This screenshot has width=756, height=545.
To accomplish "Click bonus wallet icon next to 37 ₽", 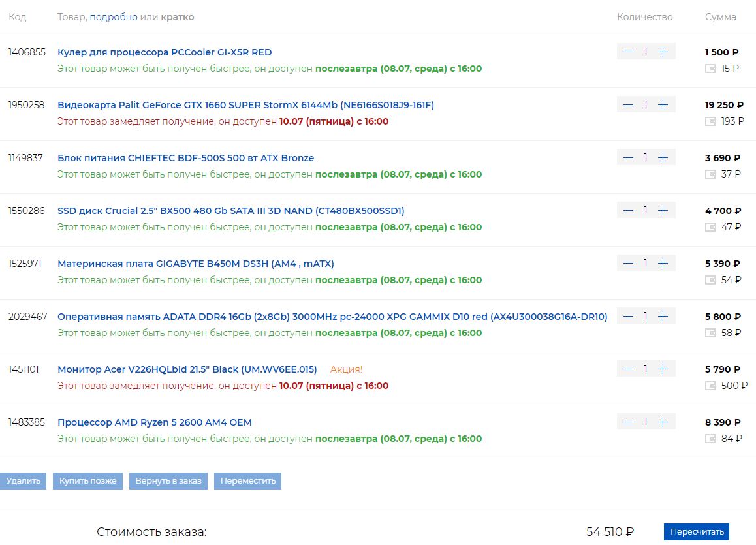I will [x=710, y=174].
